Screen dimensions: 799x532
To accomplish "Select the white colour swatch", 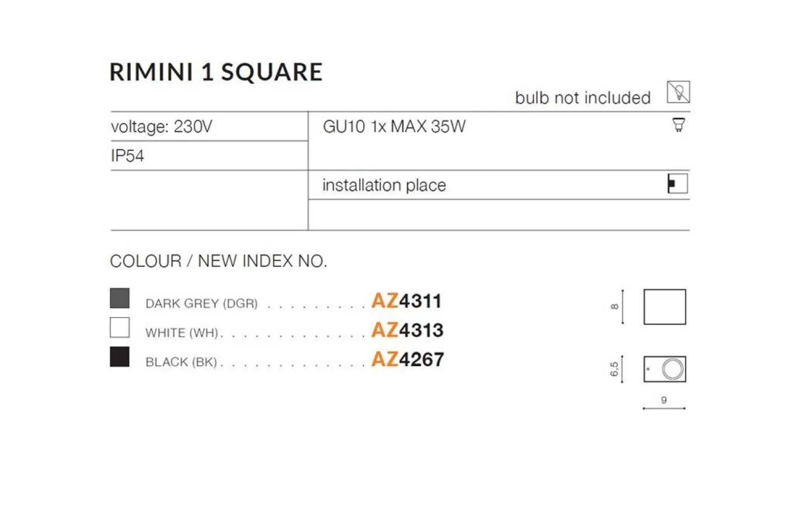I will pyautogui.click(x=120, y=328).
